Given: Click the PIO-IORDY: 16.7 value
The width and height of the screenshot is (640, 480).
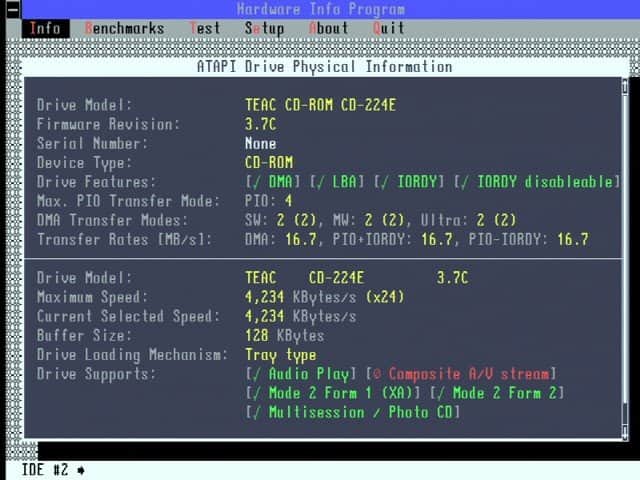Looking at the screenshot, I should (529, 239).
